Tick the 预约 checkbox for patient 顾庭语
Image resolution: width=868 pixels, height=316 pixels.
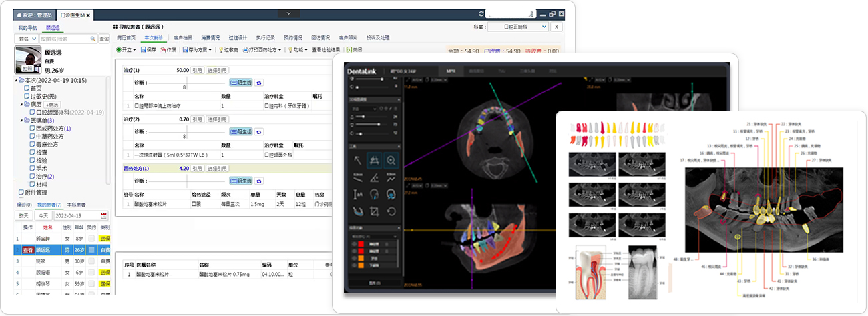click(x=91, y=273)
